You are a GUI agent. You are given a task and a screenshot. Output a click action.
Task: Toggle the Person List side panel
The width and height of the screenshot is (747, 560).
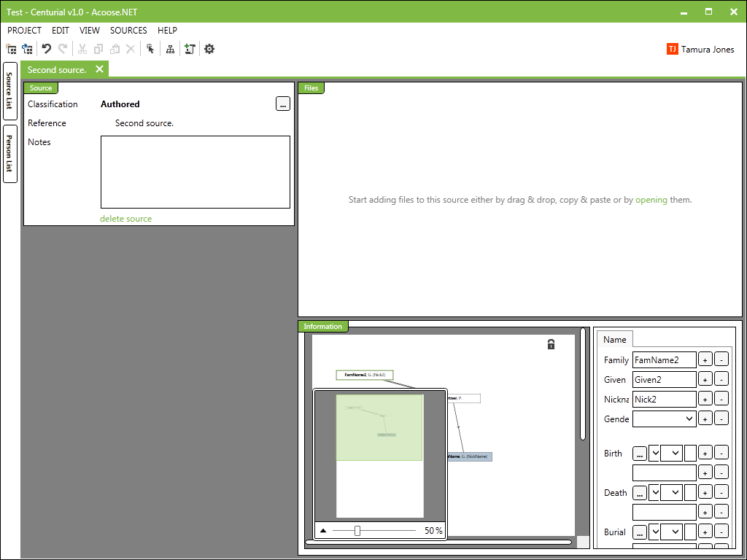(x=10, y=154)
